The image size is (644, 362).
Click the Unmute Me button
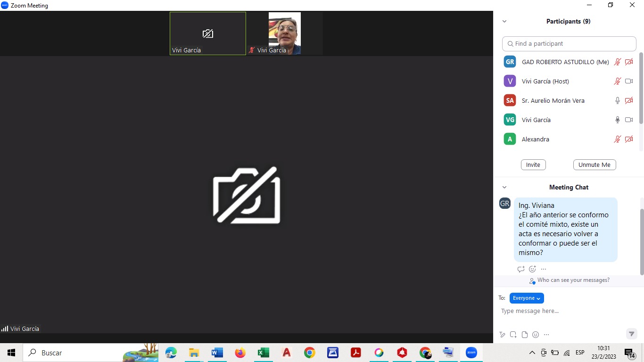(594, 165)
